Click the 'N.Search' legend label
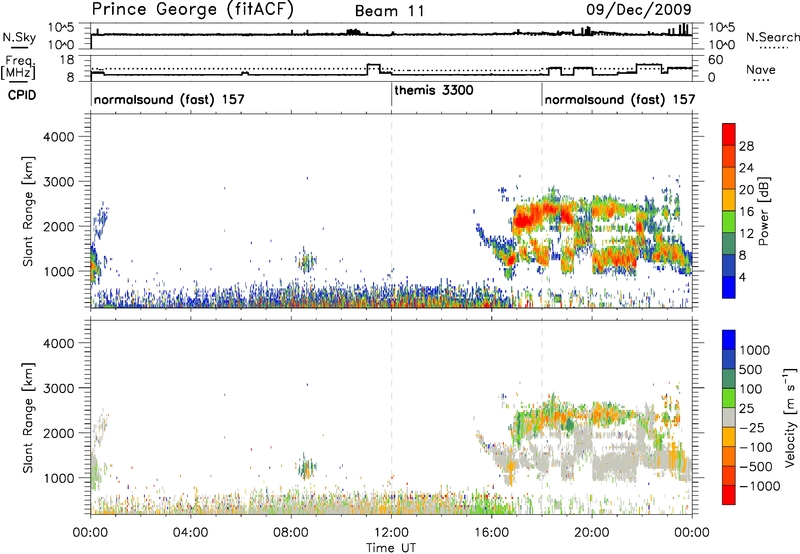This screenshot has width=800, height=554. click(x=772, y=37)
